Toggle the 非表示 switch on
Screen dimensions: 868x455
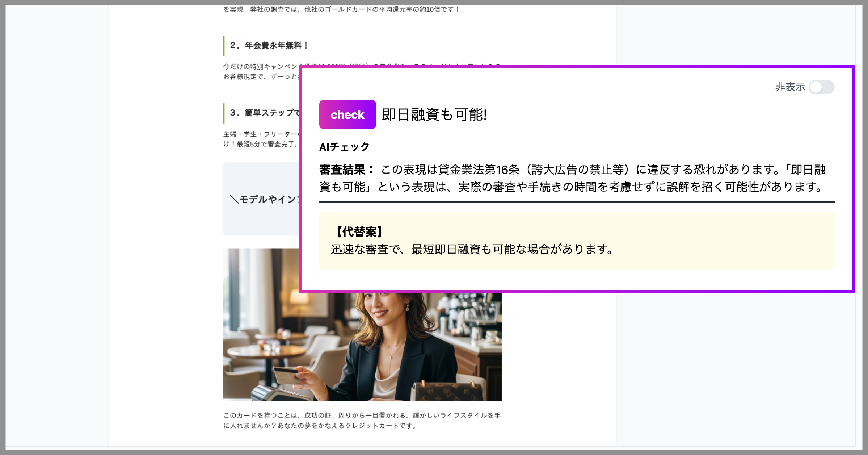[821, 87]
